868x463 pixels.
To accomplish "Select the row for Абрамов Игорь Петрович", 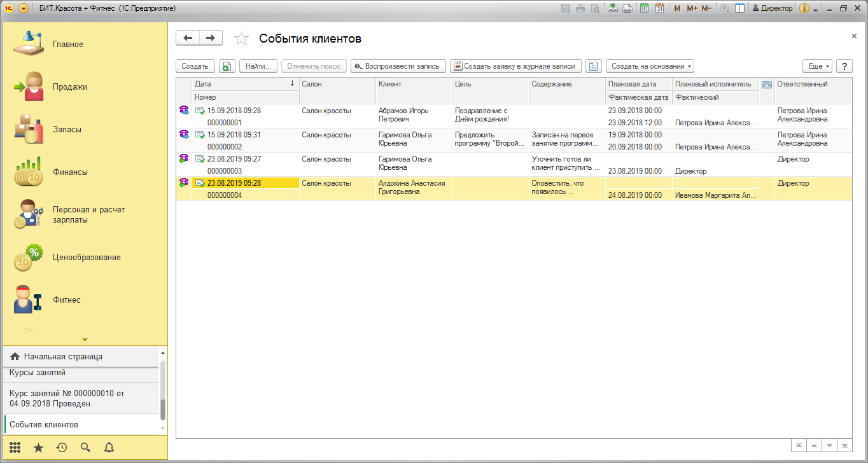I will coord(403,115).
